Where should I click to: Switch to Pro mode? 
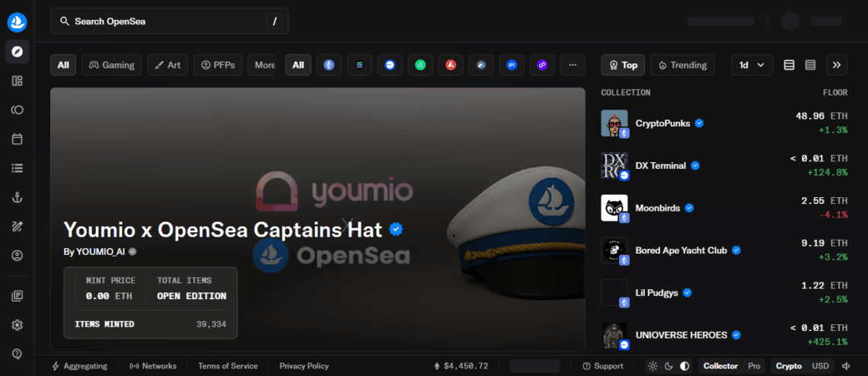tap(754, 366)
